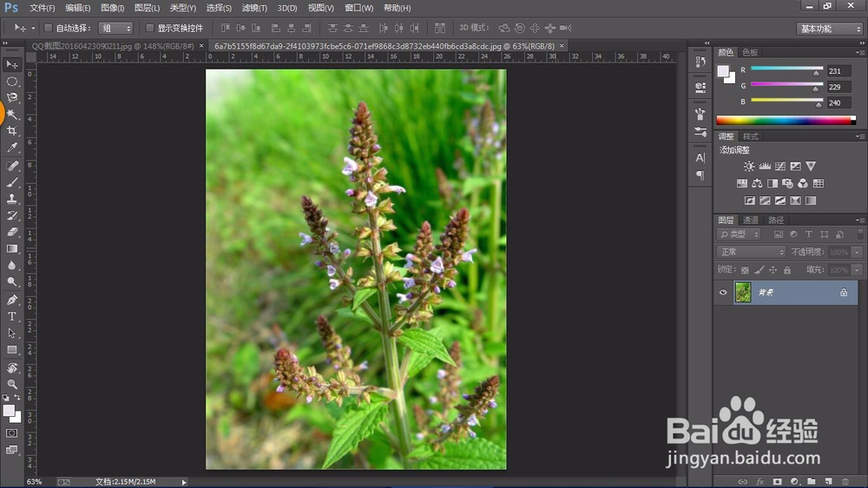
Task: Select the Pen tool
Action: pyautogui.click(x=11, y=300)
